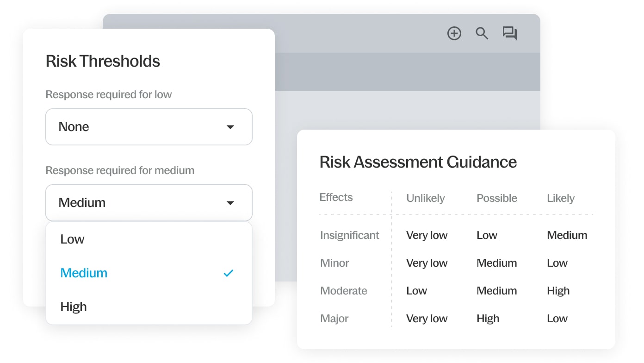Select Low from the dropdown list
Image resolution: width=644 pixels, height=363 pixels.
(73, 239)
